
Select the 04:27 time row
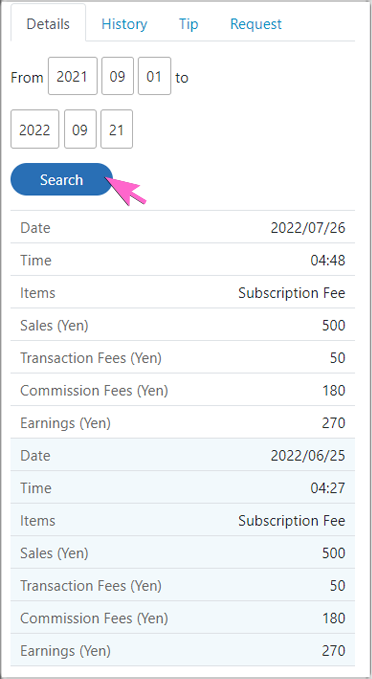tap(183, 487)
